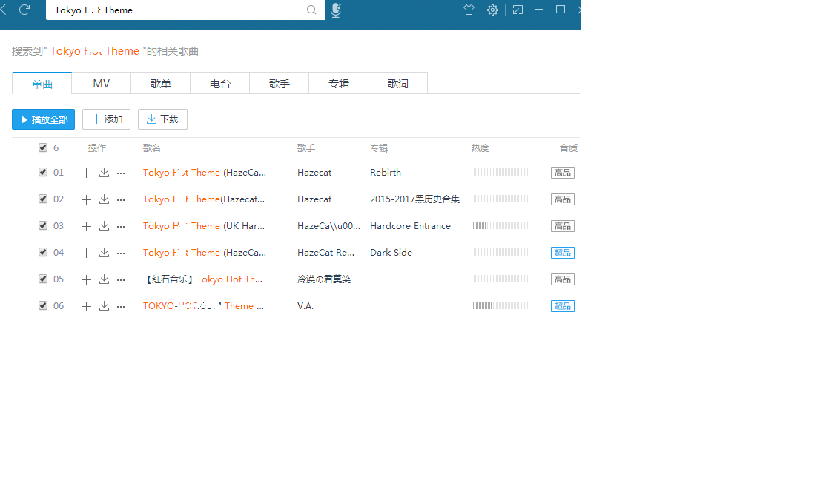Image resolution: width=820 pixels, height=504 pixels.
Task: Open more options for song 04
Action: pyautogui.click(x=121, y=253)
